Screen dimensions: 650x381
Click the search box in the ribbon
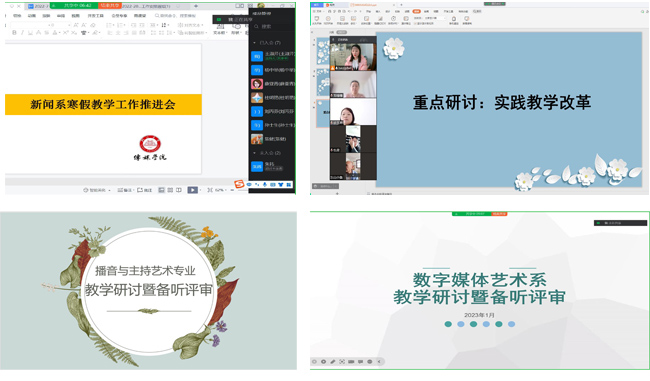(175, 15)
